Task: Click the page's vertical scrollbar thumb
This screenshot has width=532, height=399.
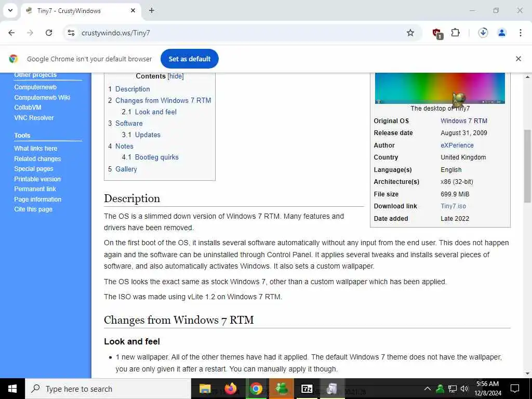Action: [x=527, y=166]
